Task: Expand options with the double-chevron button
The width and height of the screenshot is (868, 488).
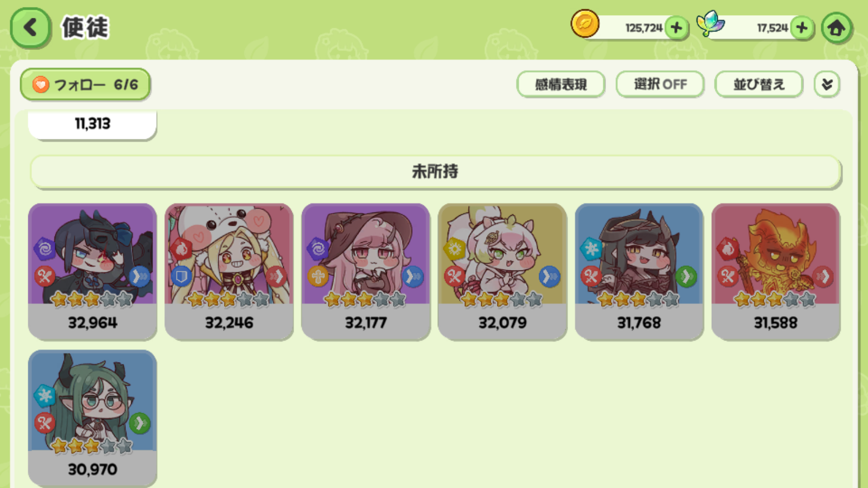Action: point(827,84)
